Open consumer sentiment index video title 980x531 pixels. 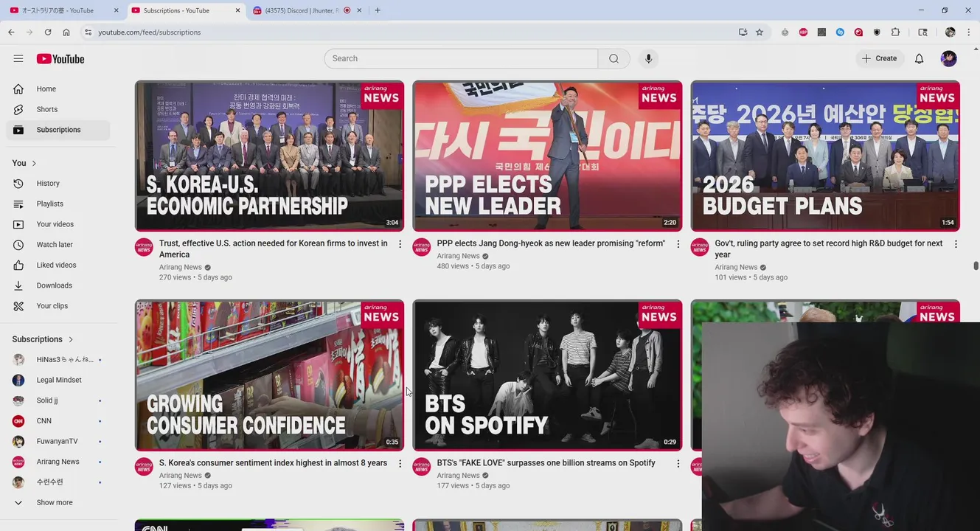(x=273, y=463)
